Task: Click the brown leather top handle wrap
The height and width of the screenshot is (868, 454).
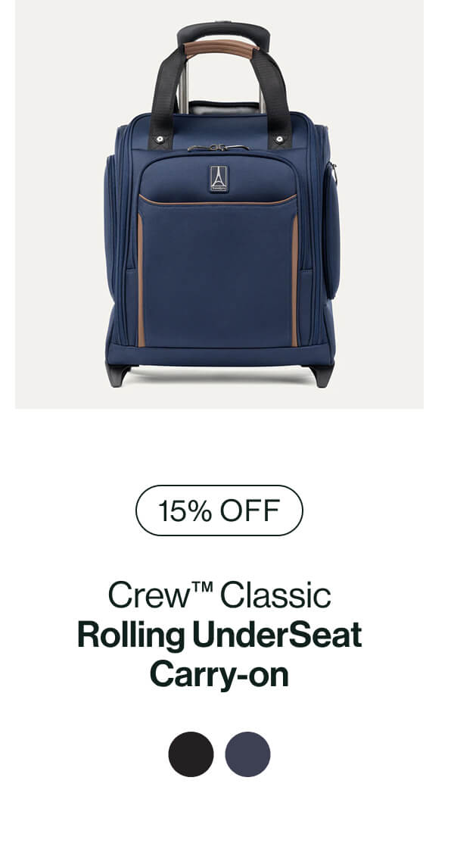Action: 221,48
